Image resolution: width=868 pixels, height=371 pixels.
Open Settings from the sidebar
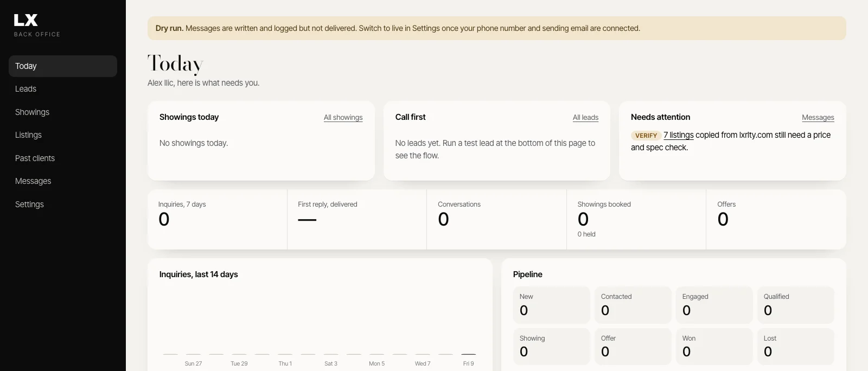tap(63, 204)
